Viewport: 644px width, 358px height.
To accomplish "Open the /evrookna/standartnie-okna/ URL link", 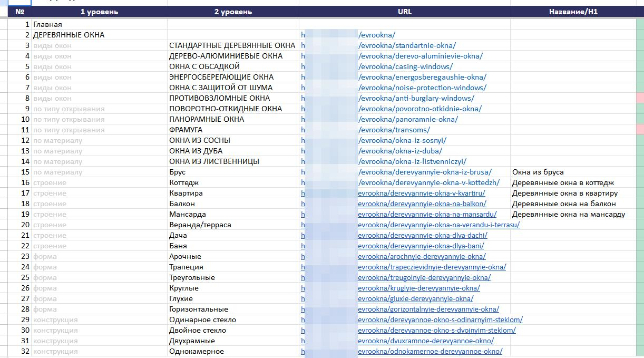I will tap(407, 45).
